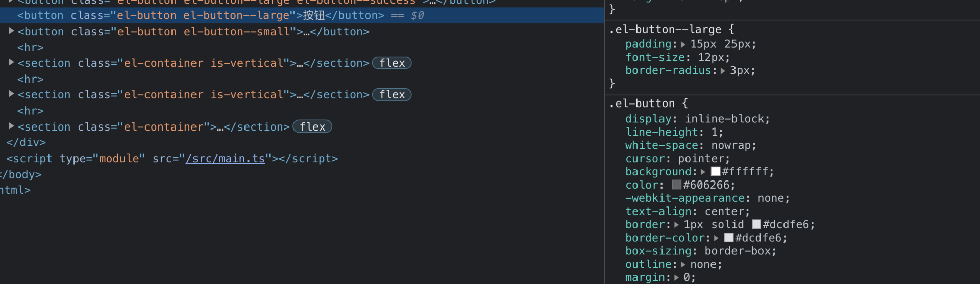Click the flex badge on first vertical section
The width and height of the screenshot is (980, 284).
(x=392, y=63)
